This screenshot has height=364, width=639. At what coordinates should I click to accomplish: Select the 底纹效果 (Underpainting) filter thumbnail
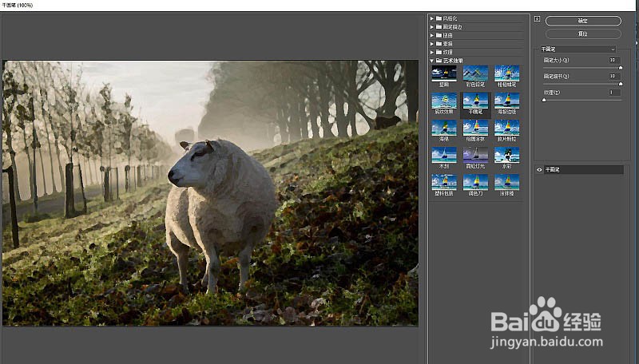point(444,101)
